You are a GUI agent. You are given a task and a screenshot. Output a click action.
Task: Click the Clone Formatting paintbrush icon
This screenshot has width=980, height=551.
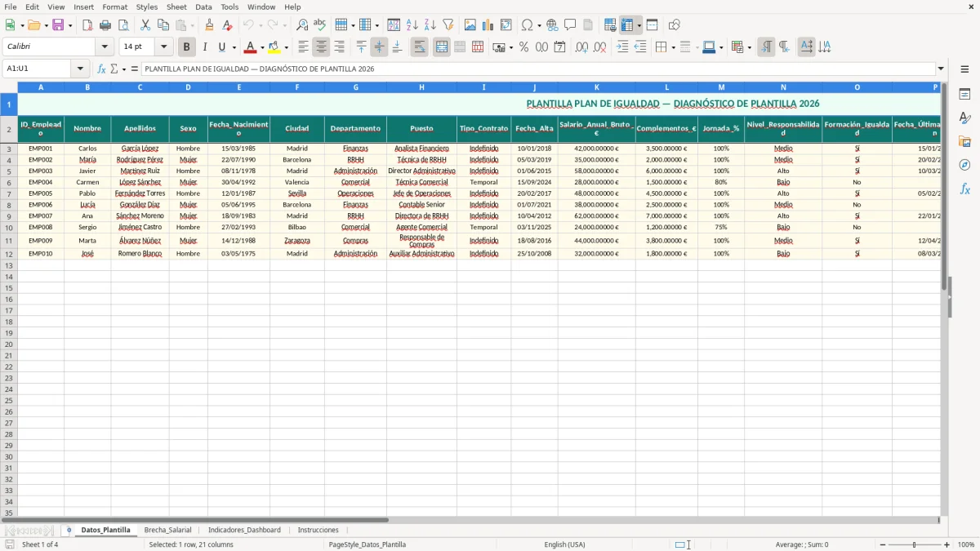click(210, 25)
